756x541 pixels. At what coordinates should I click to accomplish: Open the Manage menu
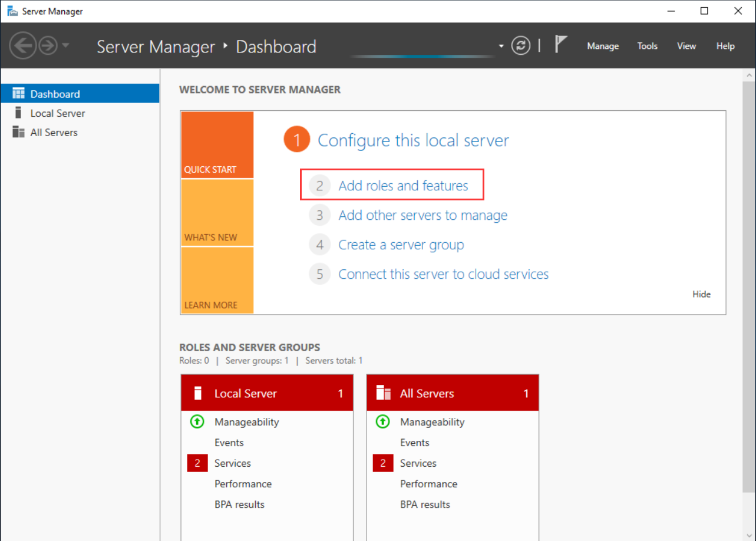pyautogui.click(x=603, y=46)
